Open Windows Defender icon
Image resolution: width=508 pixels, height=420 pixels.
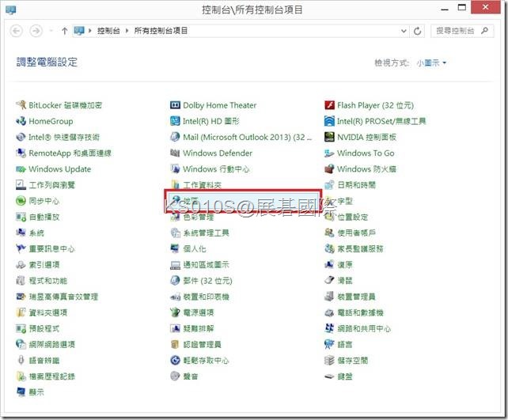tap(175, 153)
